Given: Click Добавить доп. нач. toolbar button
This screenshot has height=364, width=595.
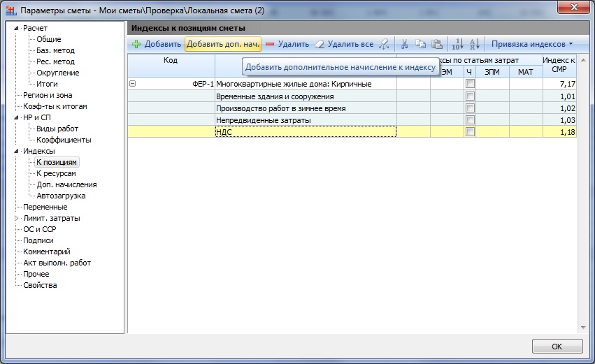Looking at the screenshot, I should pos(223,44).
